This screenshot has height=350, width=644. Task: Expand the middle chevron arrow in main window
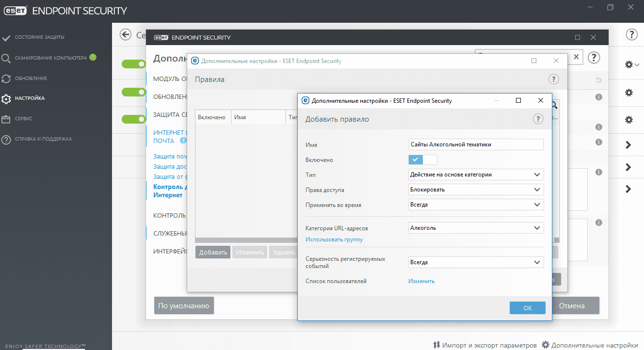[628, 167]
